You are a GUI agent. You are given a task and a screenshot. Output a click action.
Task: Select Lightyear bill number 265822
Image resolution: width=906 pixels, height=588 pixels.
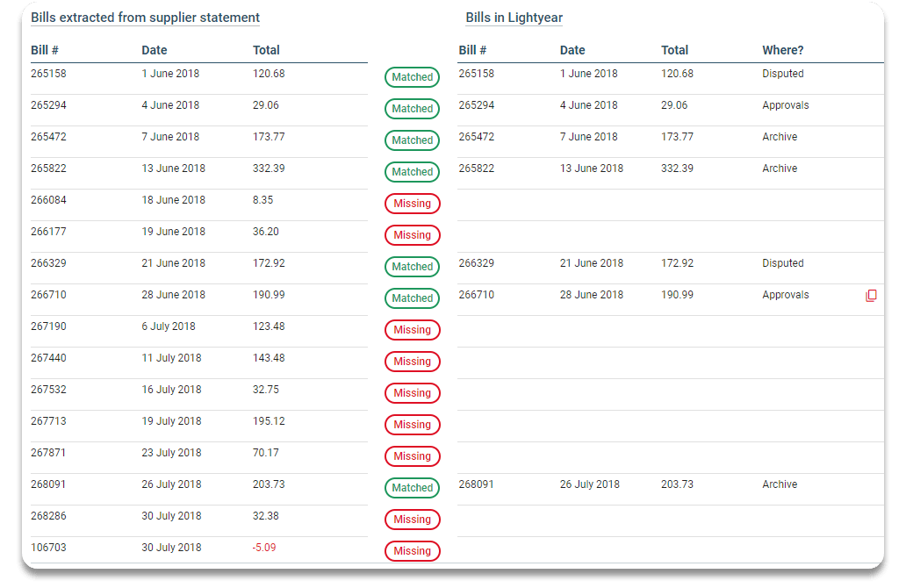click(x=477, y=169)
